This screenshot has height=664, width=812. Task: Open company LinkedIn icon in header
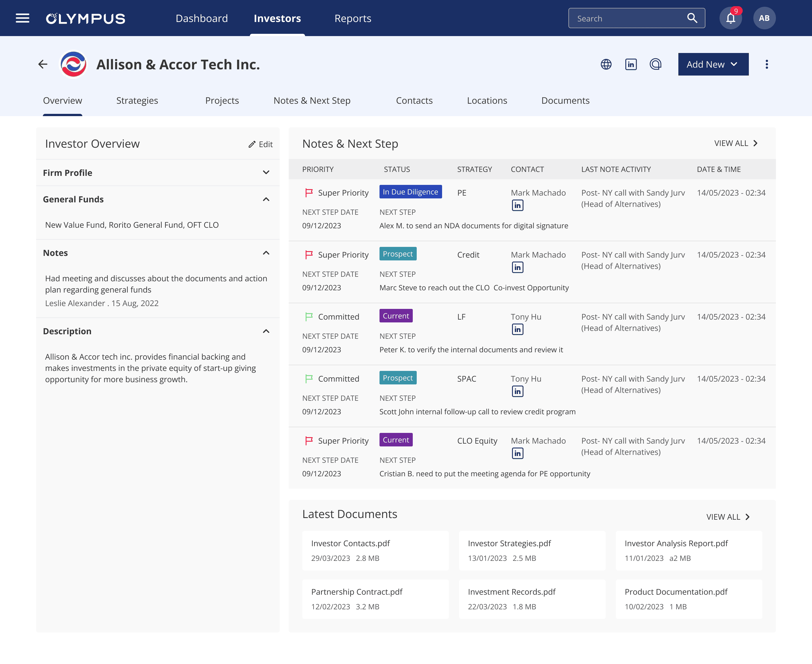click(x=631, y=64)
